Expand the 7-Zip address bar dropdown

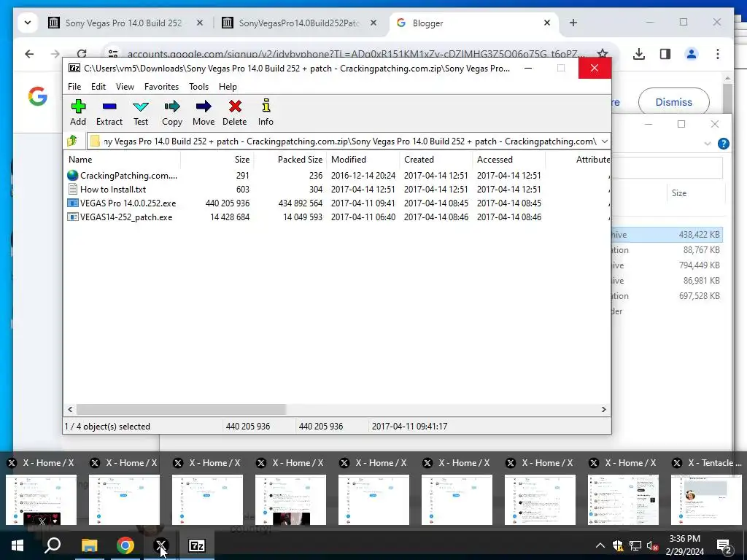(604, 141)
